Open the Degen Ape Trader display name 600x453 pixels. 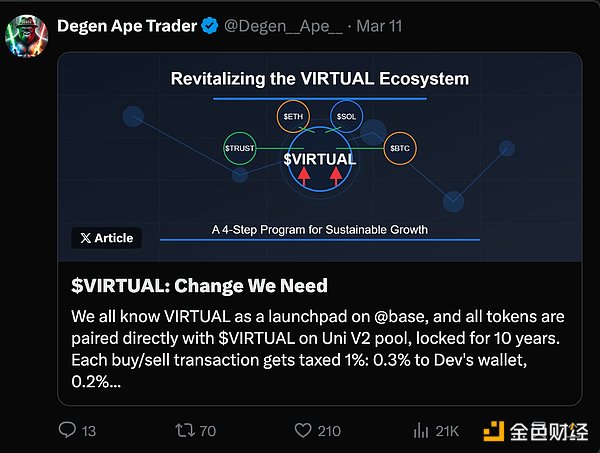pyautogui.click(x=126, y=27)
